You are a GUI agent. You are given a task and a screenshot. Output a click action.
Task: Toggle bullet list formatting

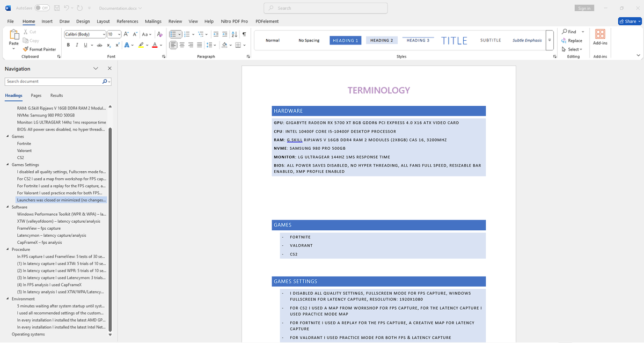(x=173, y=34)
